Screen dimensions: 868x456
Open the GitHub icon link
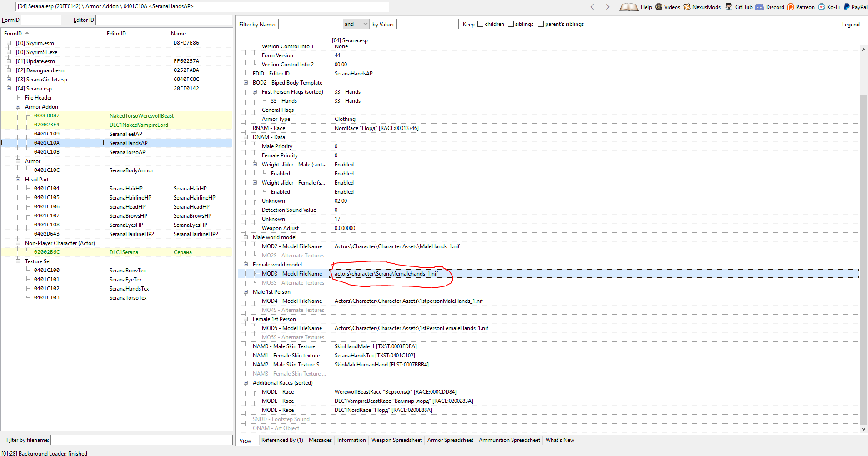pos(729,7)
